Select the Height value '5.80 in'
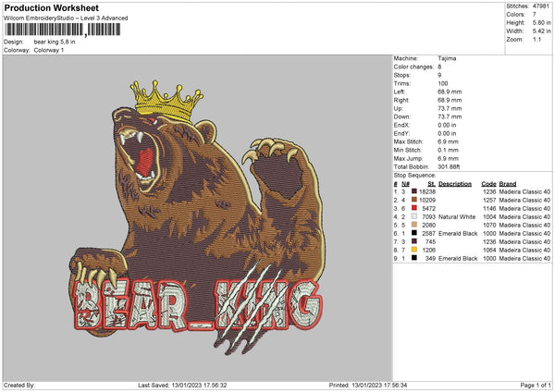 coord(541,22)
